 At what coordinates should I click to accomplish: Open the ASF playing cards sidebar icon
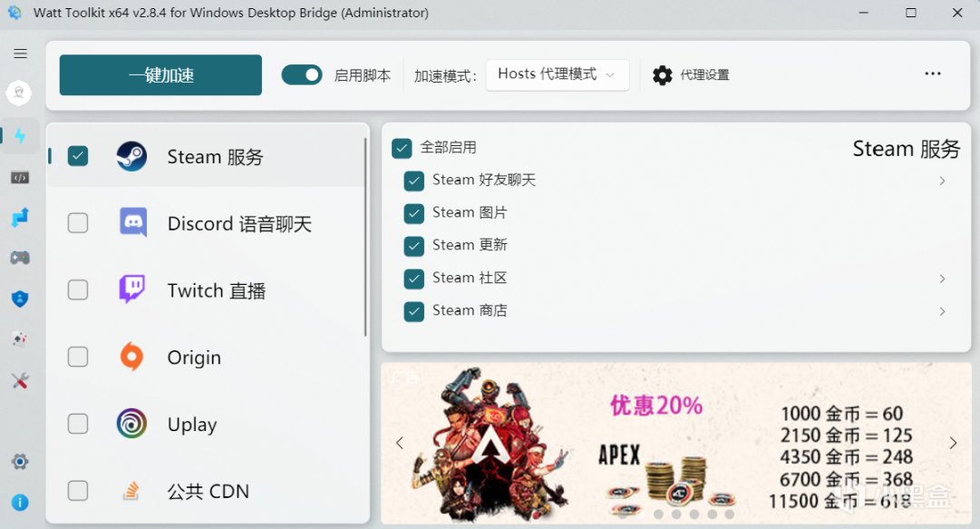[x=20, y=339]
